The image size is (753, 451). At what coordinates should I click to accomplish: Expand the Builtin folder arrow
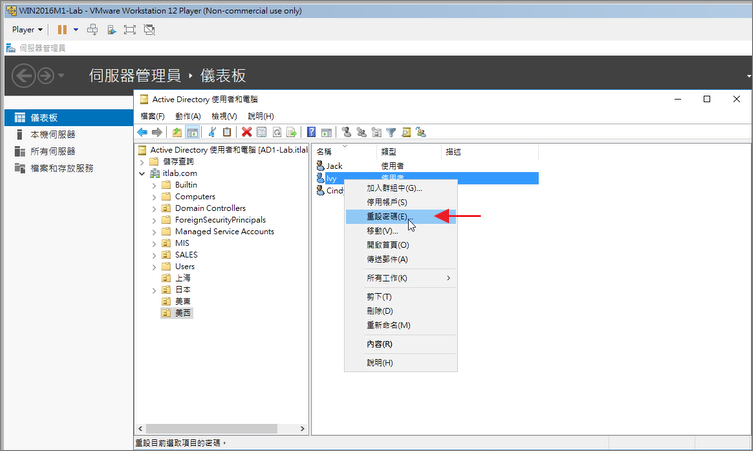[x=154, y=185]
